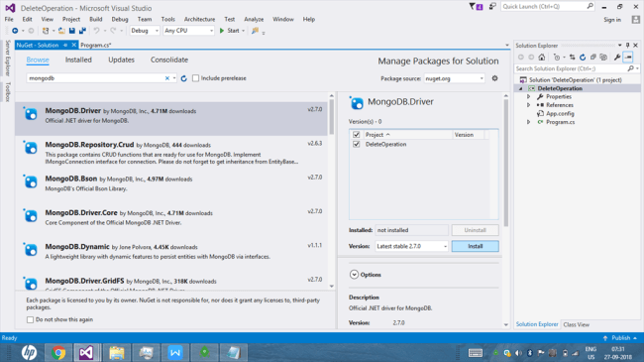Expand the Properties node
This screenshot has height=362, width=644.
tap(529, 96)
